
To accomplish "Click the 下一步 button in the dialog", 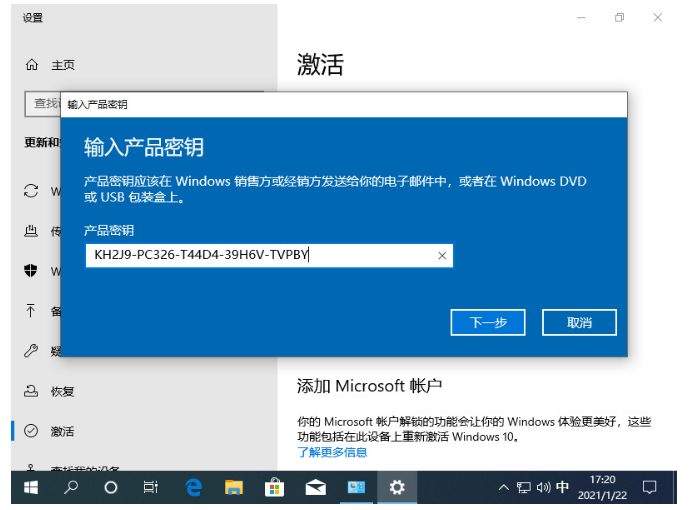I will pyautogui.click(x=488, y=322).
